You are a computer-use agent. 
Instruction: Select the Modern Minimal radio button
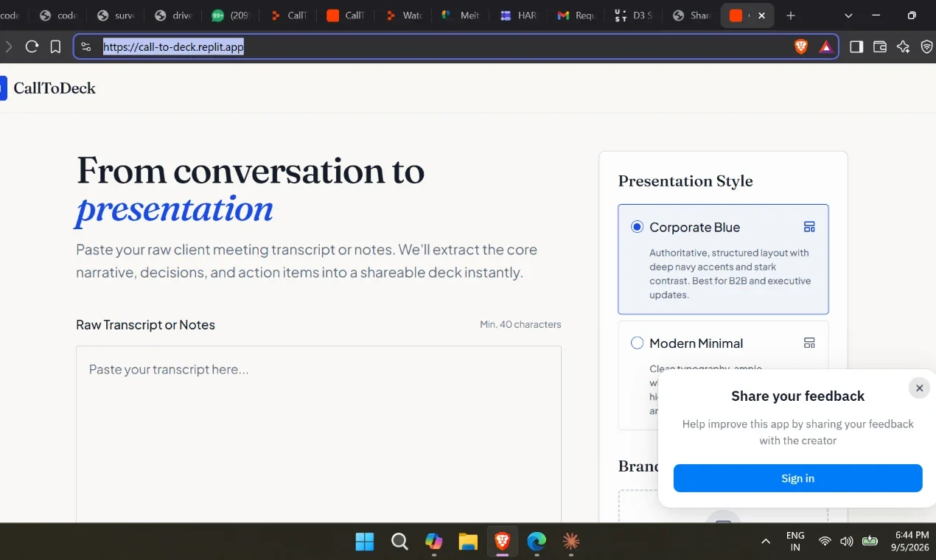tap(638, 343)
